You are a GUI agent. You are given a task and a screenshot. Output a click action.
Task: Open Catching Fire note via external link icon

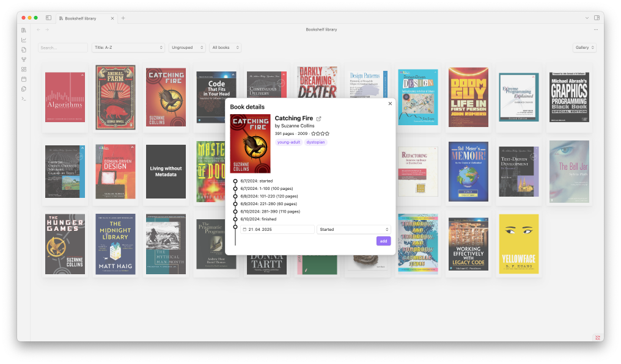(x=319, y=118)
